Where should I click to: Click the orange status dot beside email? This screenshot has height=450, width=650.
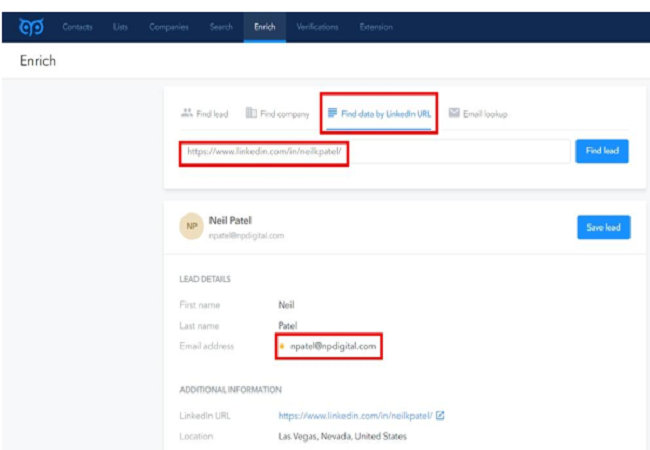coord(282,346)
